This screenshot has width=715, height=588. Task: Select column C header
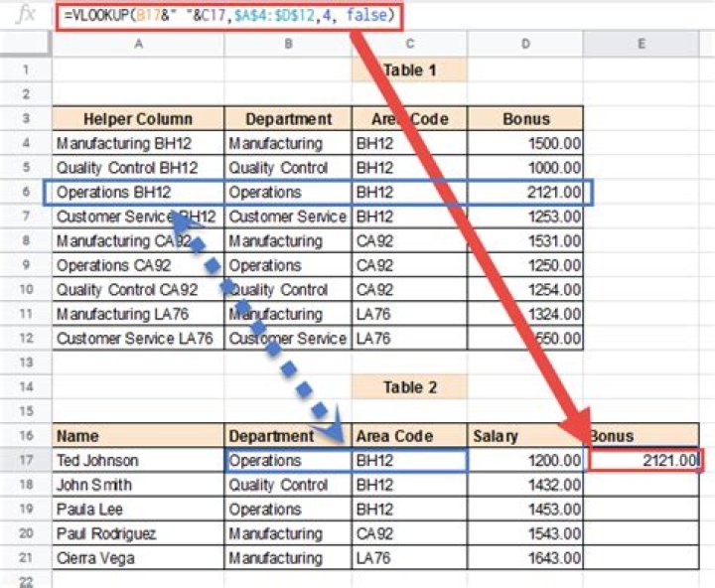tap(409, 44)
